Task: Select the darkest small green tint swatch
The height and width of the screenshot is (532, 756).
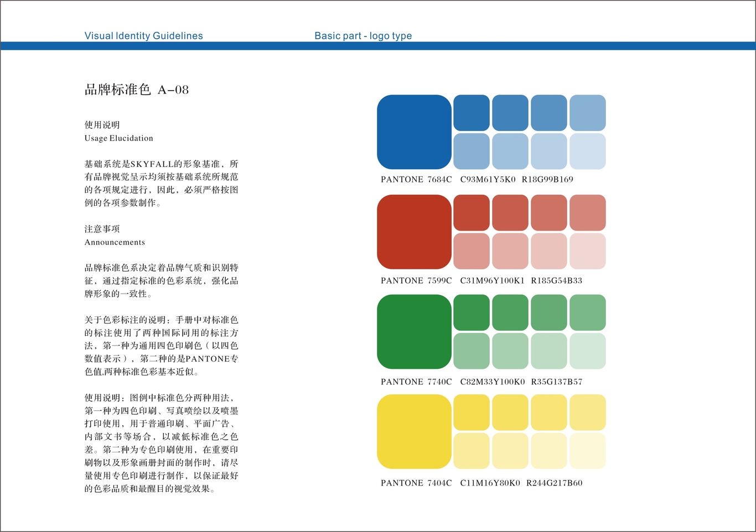Action: (x=472, y=312)
